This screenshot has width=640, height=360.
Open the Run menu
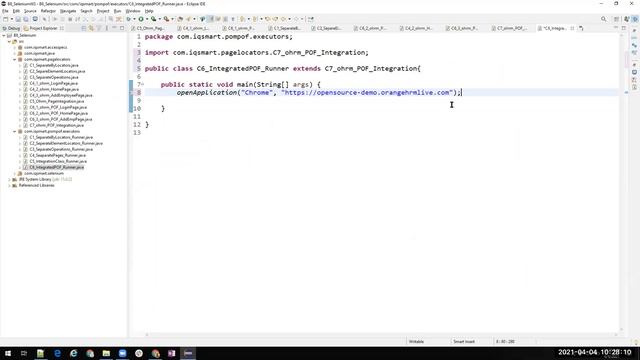pos(118,11)
